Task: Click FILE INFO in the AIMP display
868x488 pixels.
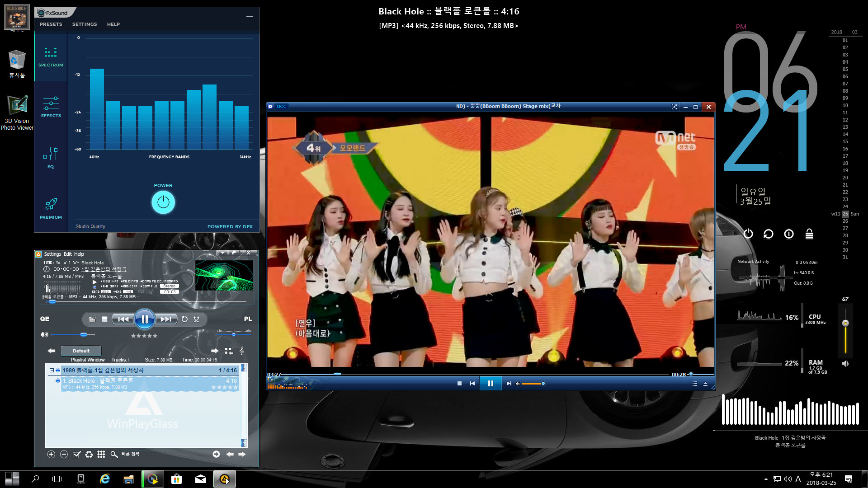Action: pyautogui.click(x=129, y=281)
